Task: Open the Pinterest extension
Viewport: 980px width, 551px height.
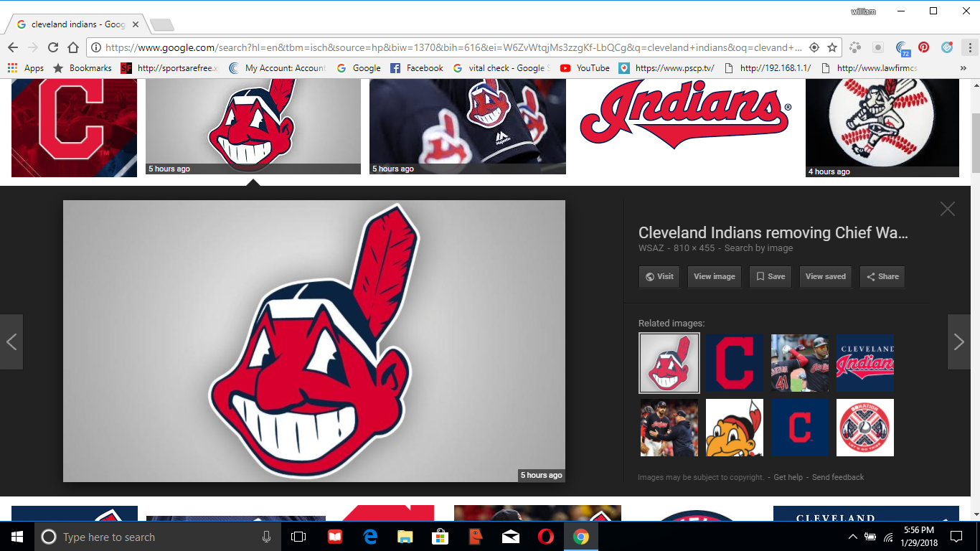Action: [924, 47]
